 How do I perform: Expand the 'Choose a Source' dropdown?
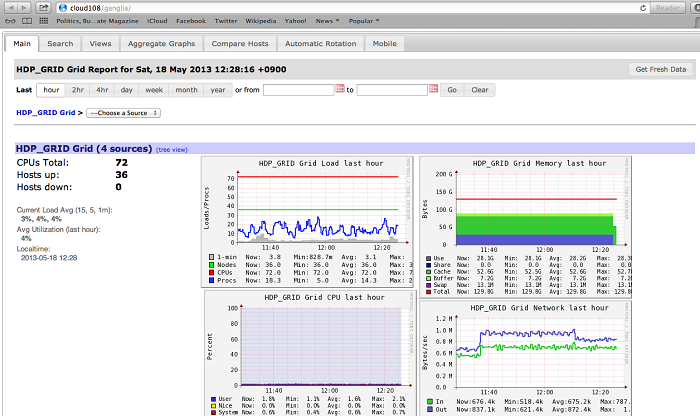click(124, 113)
